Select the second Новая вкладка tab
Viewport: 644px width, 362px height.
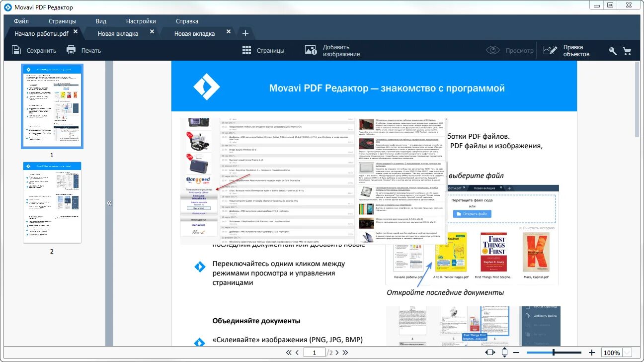click(194, 34)
